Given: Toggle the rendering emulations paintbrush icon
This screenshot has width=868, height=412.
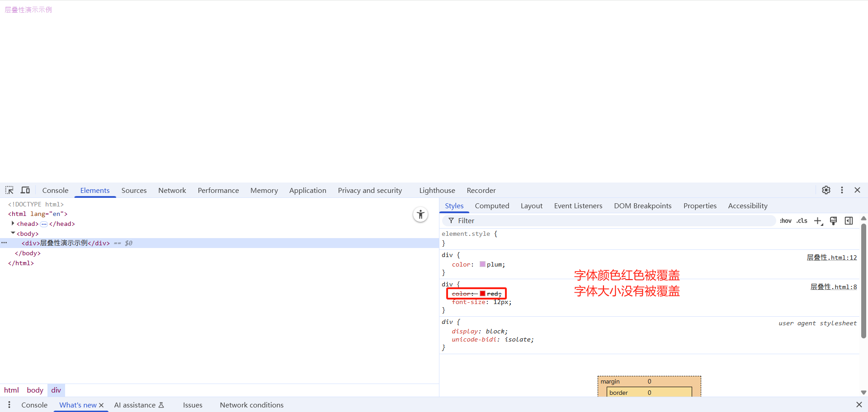Looking at the screenshot, I should (833, 221).
